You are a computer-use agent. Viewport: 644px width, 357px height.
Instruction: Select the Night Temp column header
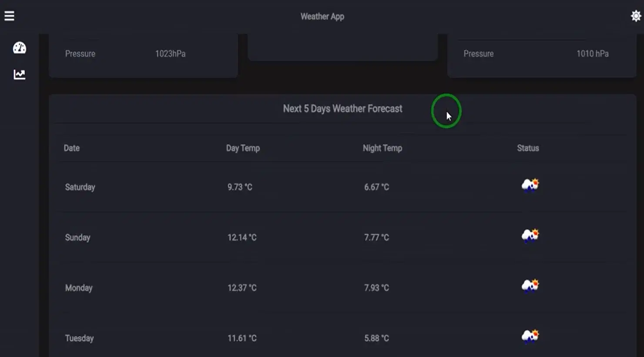382,148
